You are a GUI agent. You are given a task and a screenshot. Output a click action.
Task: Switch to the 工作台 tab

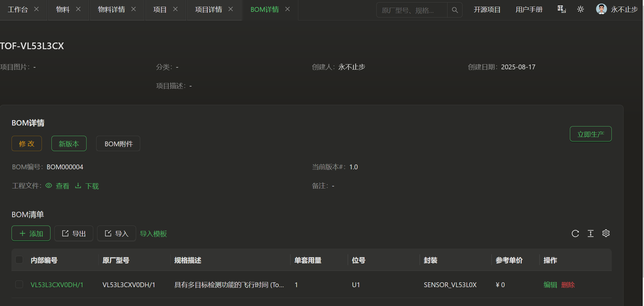(18, 10)
